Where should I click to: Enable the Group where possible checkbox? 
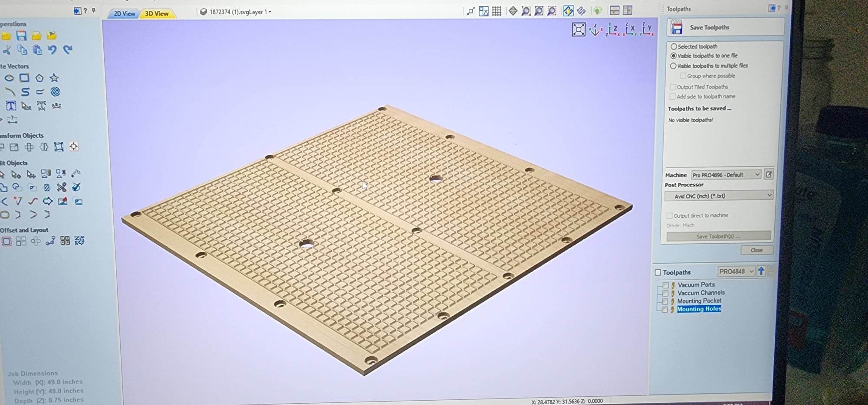coord(684,75)
